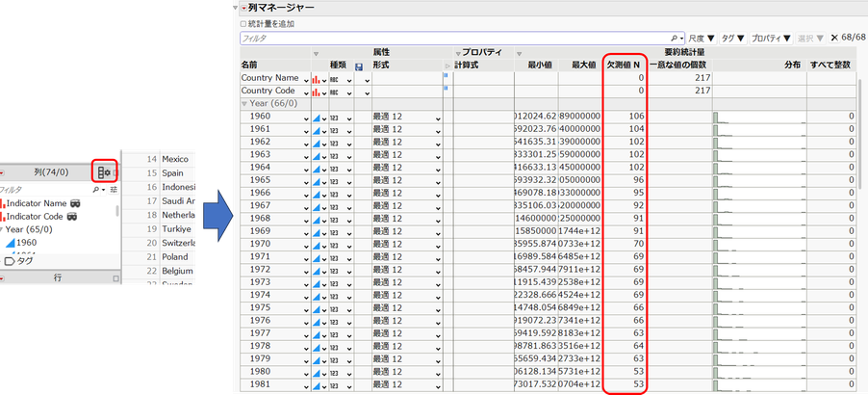Click the 分布 column header
Screen dimensions: 868x395
coord(792,66)
